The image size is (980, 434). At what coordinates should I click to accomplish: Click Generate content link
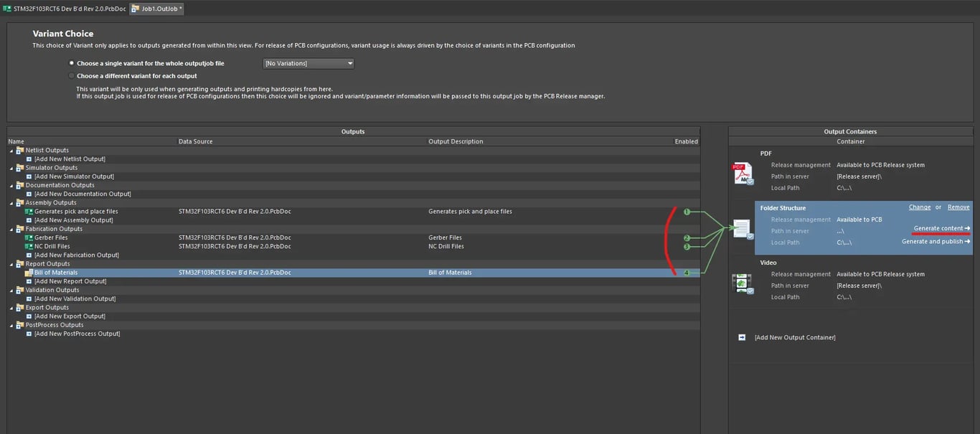[x=941, y=229]
